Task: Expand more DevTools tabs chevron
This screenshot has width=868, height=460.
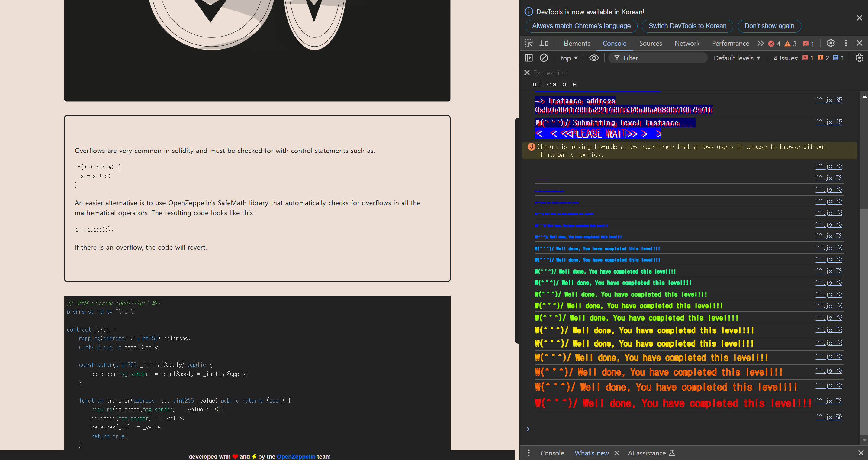Action: coord(760,43)
